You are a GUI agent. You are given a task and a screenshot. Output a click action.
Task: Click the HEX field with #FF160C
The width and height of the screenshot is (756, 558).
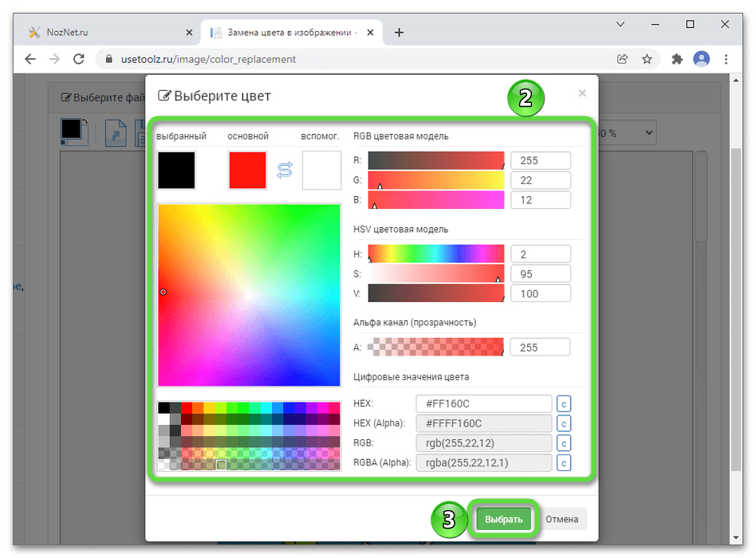point(483,404)
